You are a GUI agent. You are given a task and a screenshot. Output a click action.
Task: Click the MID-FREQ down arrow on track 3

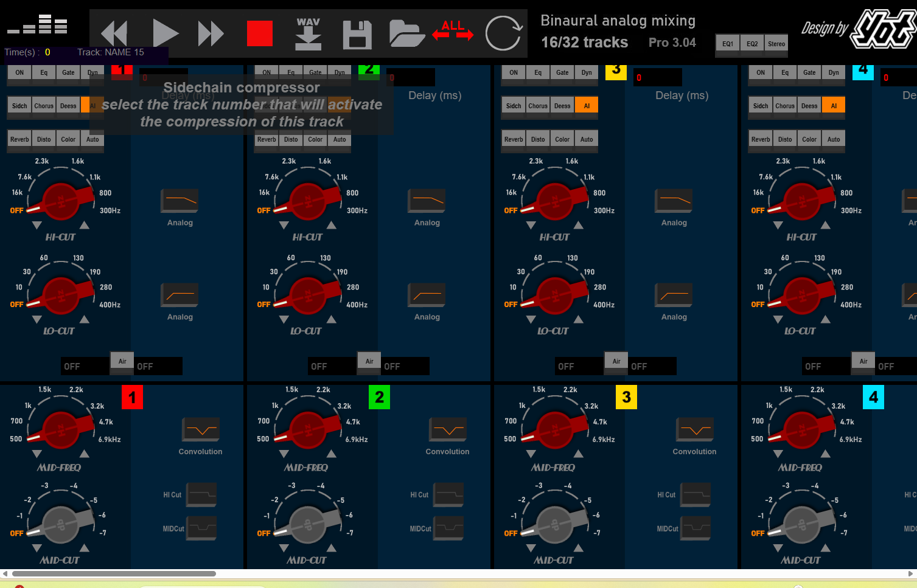[531, 454]
